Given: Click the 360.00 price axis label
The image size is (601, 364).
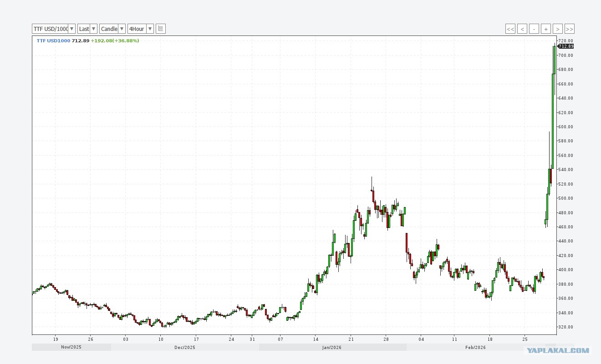Looking at the screenshot, I should click(566, 298).
